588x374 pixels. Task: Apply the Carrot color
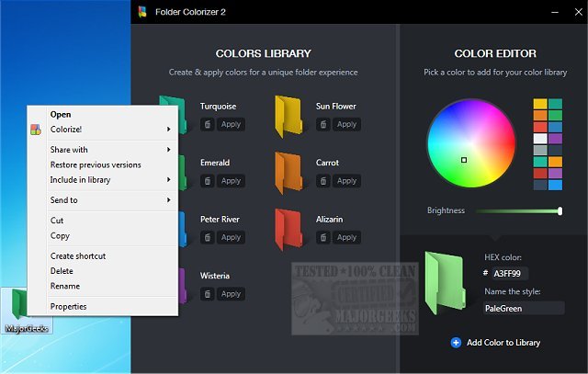coord(346,181)
